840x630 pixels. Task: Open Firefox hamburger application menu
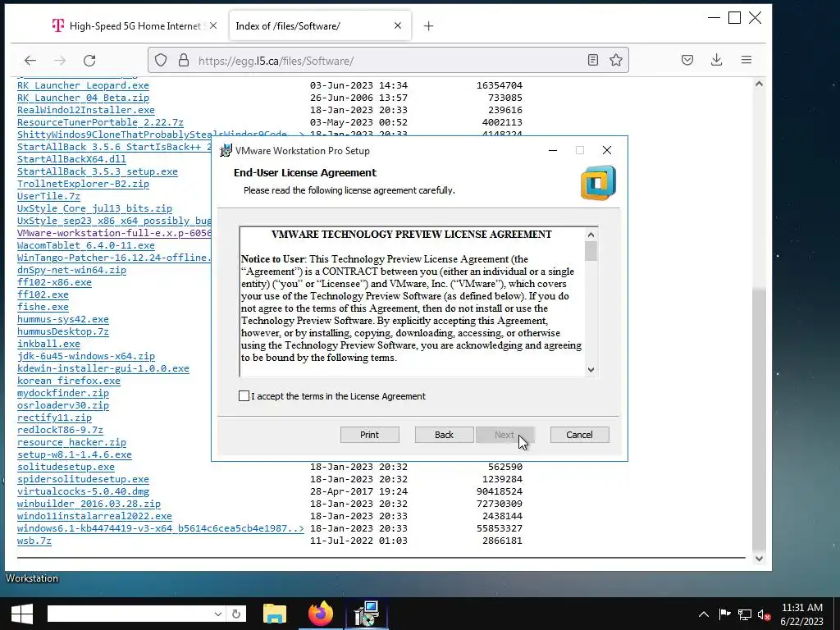746,60
